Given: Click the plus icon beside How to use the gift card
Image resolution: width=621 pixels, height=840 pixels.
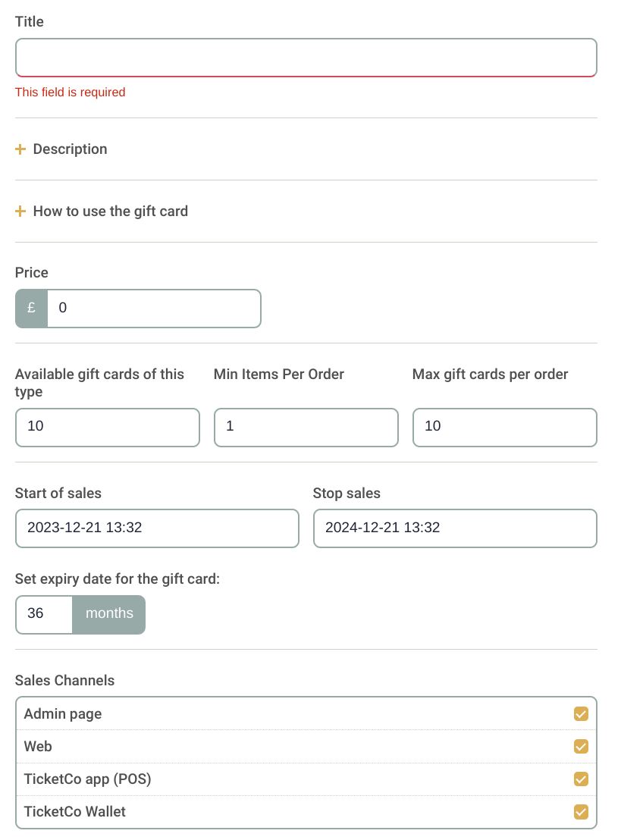Looking at the screenshot, I should [20, 212].
